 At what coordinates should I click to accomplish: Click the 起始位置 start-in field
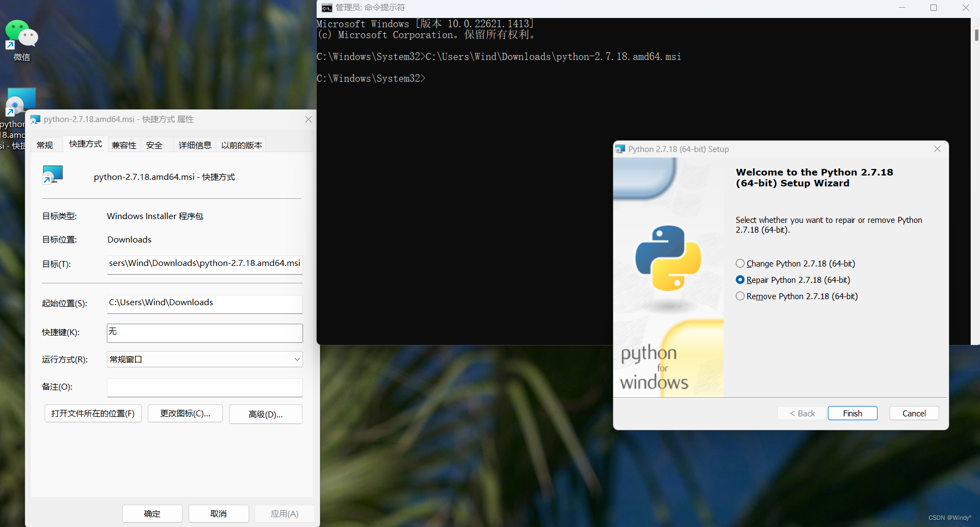(204, 304)
